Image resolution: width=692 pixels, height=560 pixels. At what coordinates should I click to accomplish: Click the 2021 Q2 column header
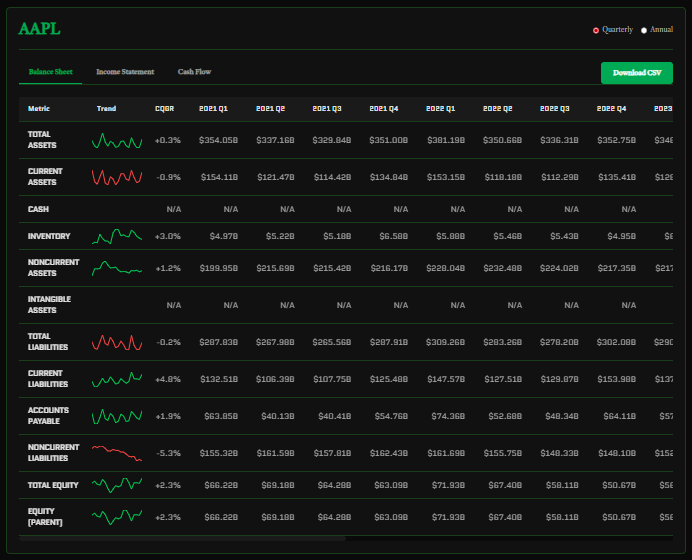(x=270, y=109)
